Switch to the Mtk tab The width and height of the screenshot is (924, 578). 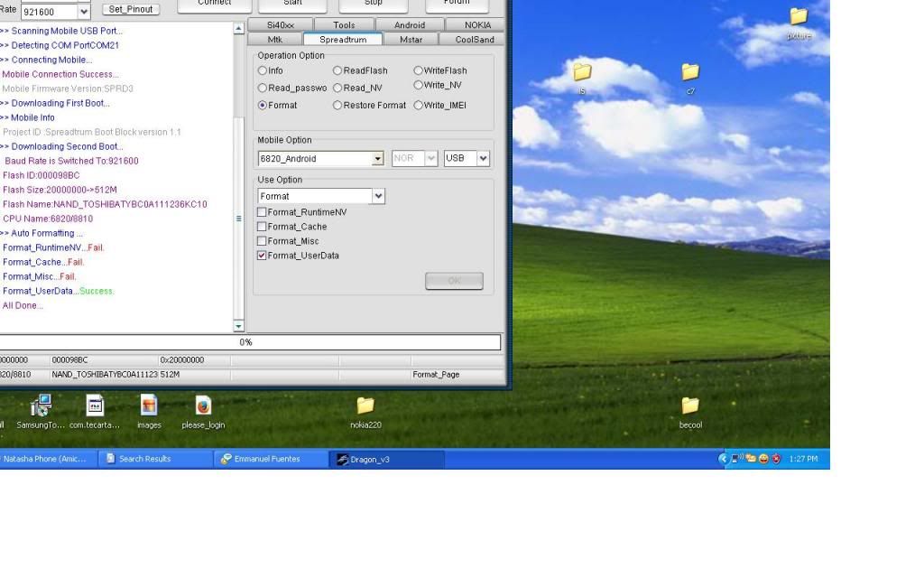pos(275,40)
